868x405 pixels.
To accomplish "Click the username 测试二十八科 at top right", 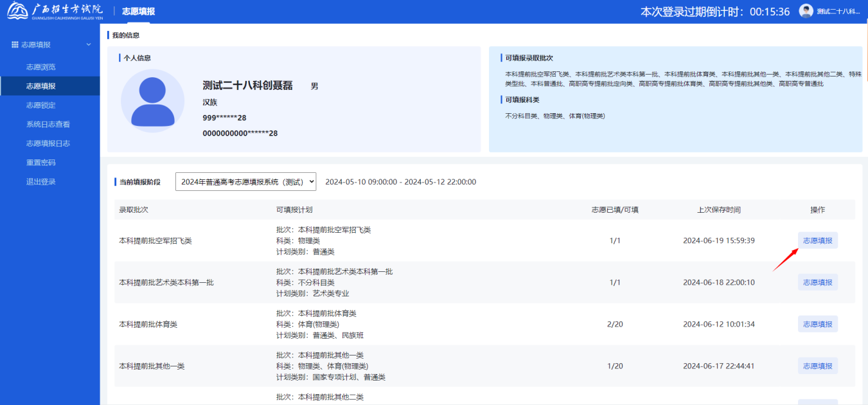I will tap(838, 12).
